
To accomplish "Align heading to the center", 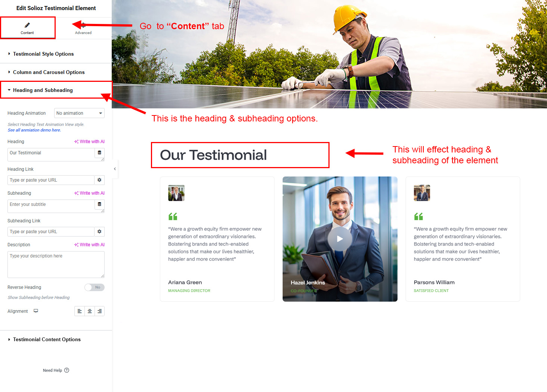I will pyautogui.click(x=90, y=311).
